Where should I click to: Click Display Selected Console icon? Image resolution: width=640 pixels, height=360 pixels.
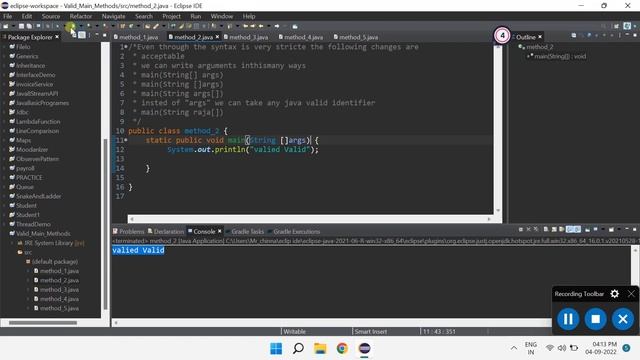[x=595, y=229]
